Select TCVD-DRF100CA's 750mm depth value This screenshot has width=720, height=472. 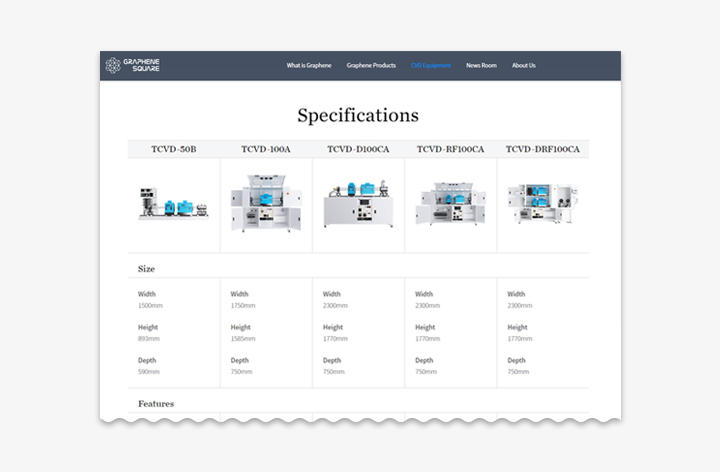[518, 372]
